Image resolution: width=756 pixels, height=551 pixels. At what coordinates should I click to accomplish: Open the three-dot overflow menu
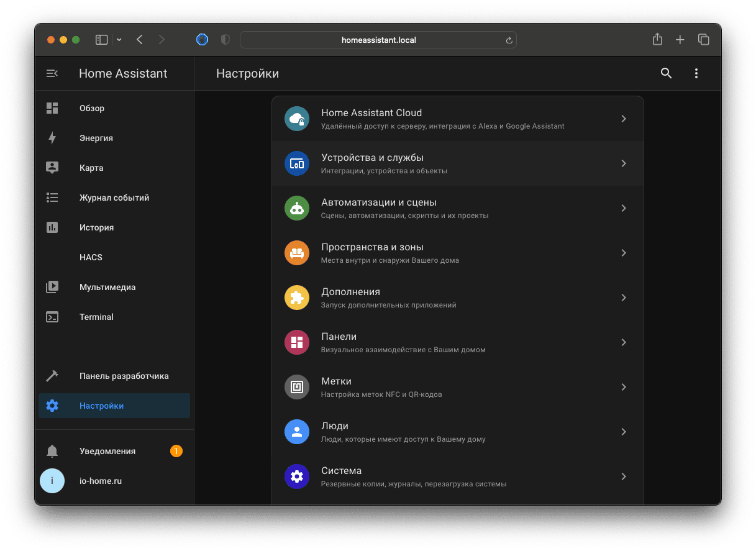click(x=696, y=73)
